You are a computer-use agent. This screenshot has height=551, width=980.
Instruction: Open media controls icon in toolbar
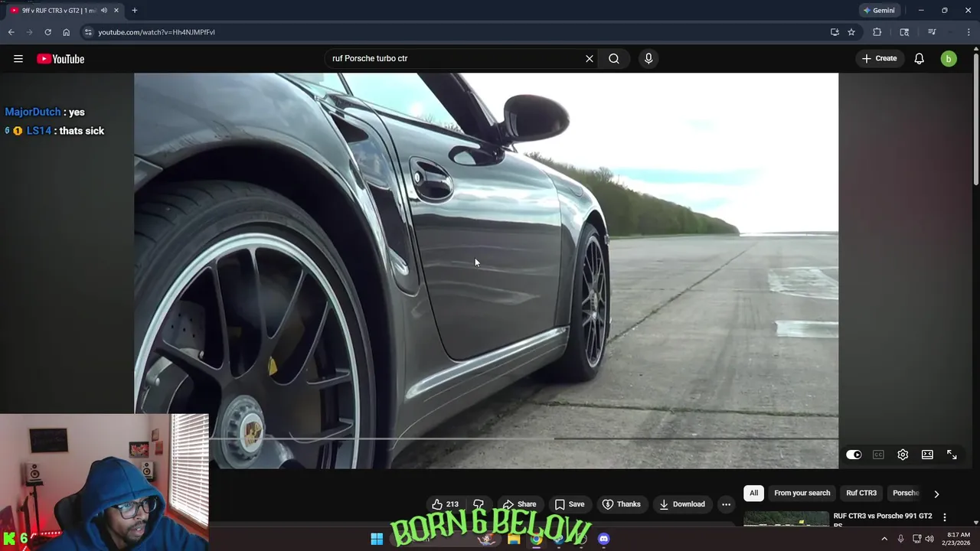tap(932, 32)
